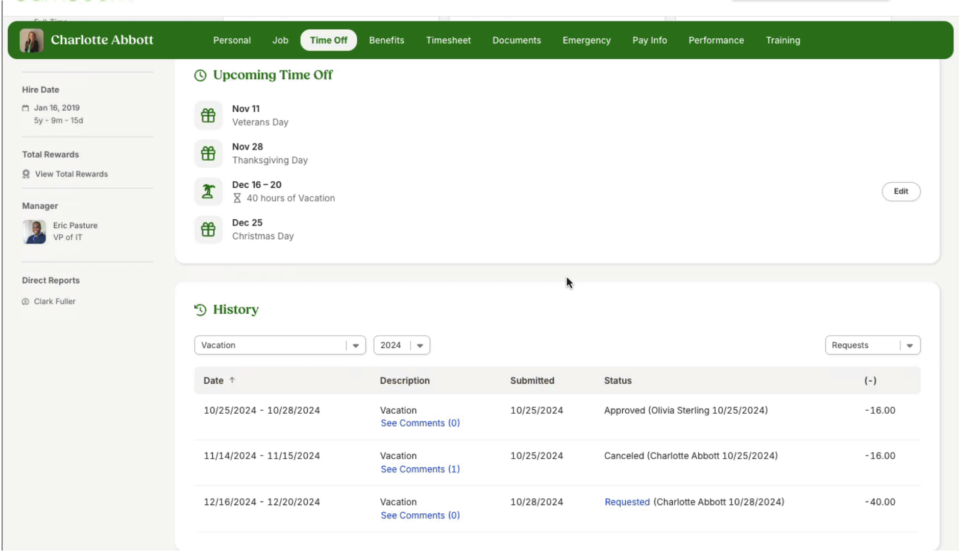See comments for 12/16/2024 vacation

420,516
